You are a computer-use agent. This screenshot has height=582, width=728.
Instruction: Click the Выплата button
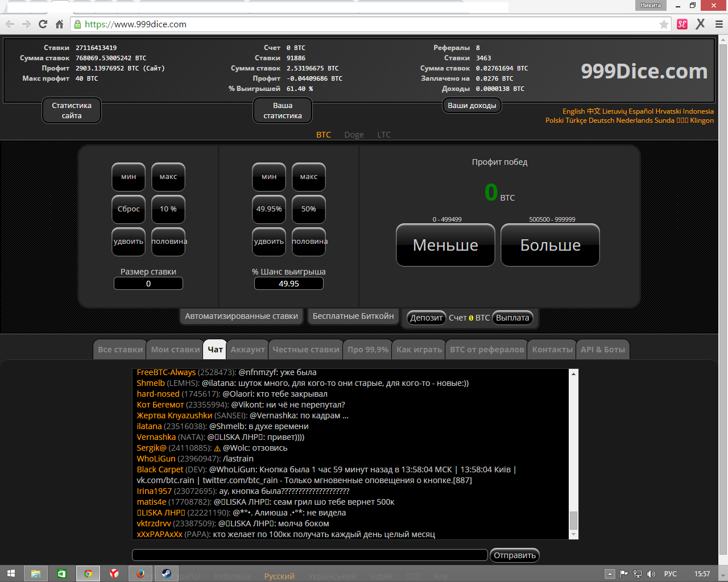pyautogui.click(x=512, y=318)
